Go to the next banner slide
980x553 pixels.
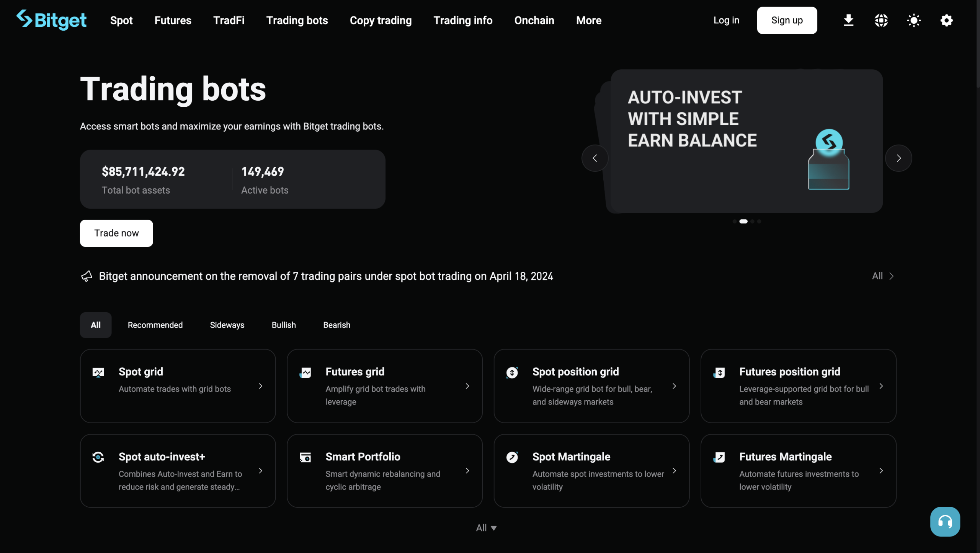pos(898,158)
